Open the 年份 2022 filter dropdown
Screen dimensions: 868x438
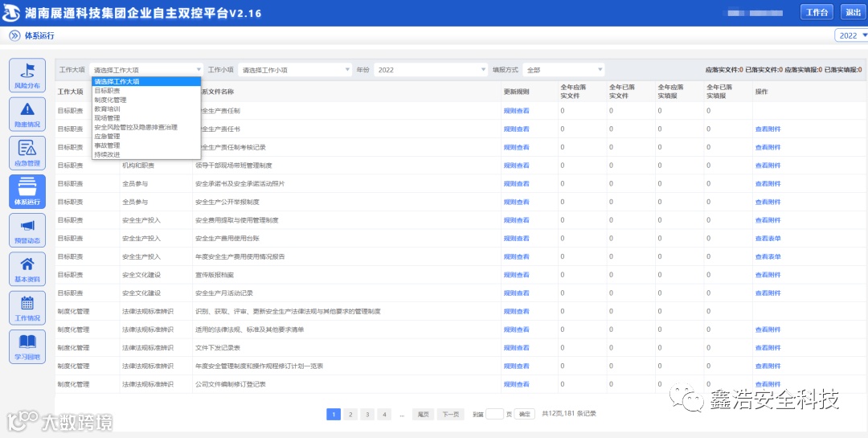pyautogui.click(x=431, y=70)
